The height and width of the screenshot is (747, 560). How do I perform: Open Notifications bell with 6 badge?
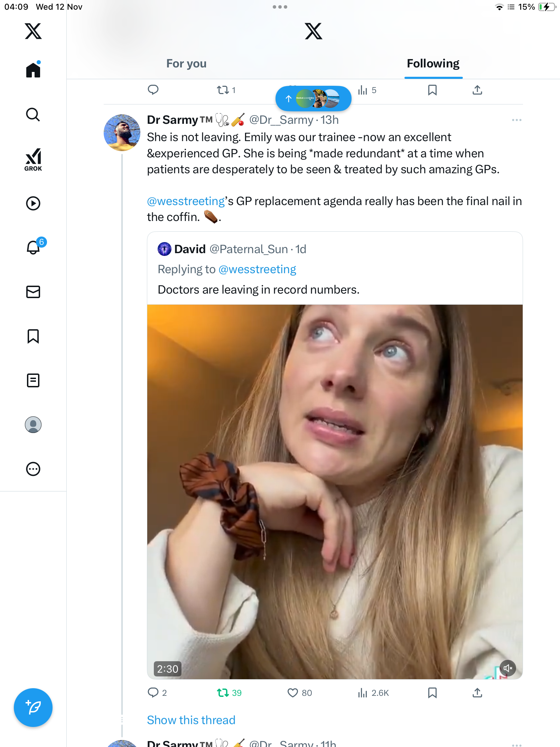click(x=34, y=248)
